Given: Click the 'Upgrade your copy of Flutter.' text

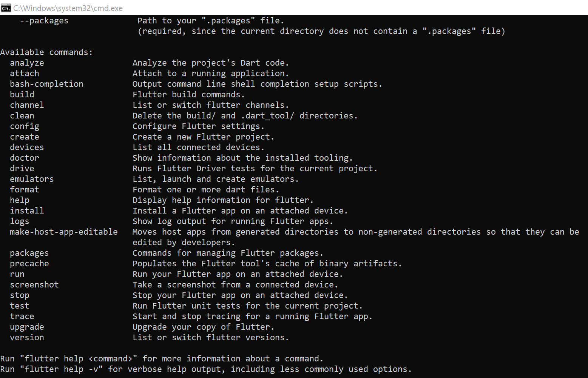Looking at the screenshot, I should click(203, 327).
